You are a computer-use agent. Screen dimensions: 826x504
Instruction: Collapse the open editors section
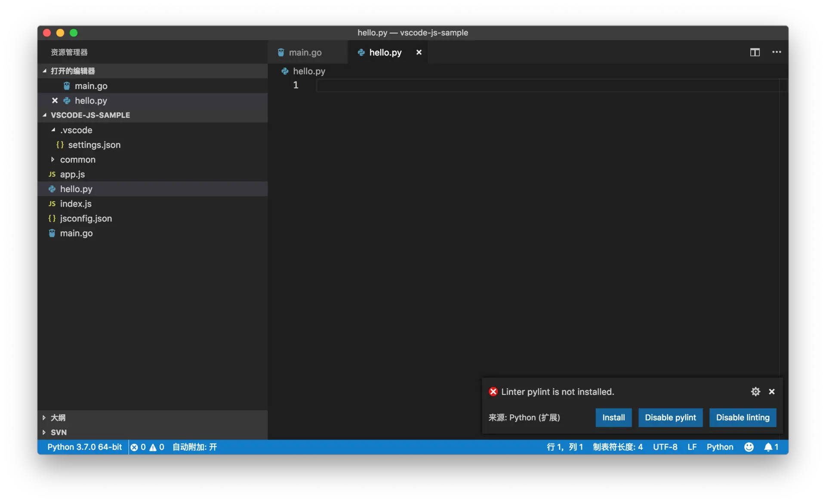[x=45, y=71]
